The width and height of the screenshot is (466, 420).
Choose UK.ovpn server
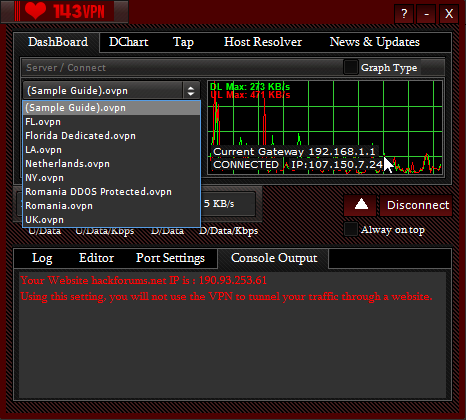(x=111, y=220)
